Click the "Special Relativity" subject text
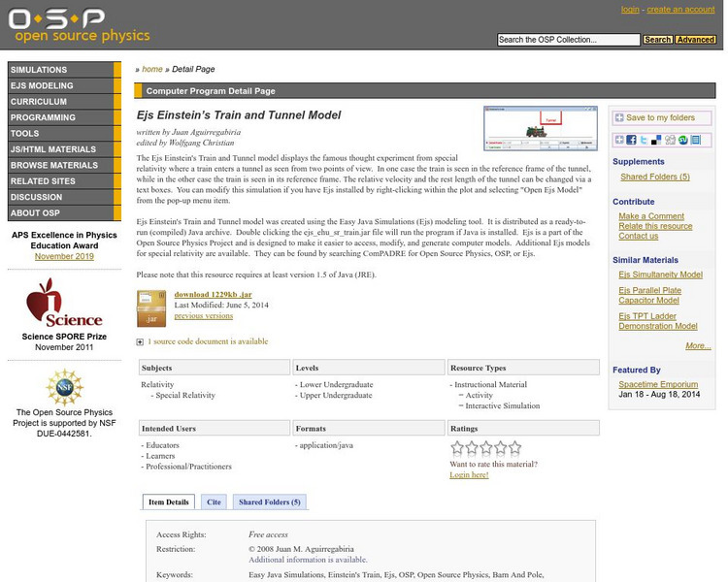Image resolution: width=728 pixels, height=582 pixels. pos(185,396)
